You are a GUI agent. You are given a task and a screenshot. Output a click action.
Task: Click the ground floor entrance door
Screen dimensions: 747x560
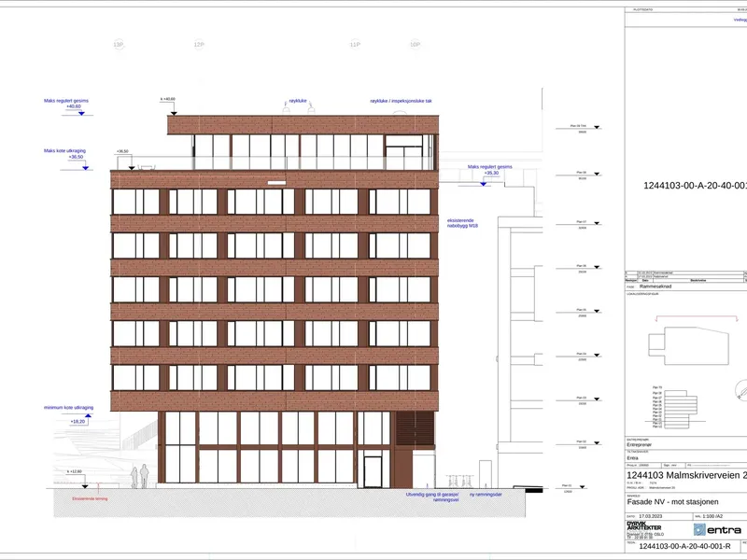(373, 472)
